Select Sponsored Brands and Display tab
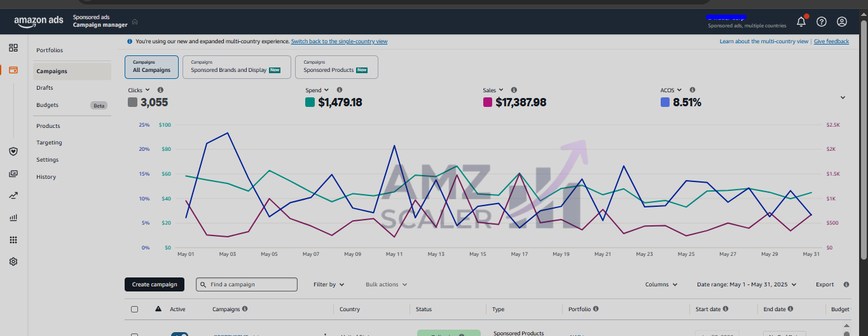This screenshot has height=336, width=868. 237,67
